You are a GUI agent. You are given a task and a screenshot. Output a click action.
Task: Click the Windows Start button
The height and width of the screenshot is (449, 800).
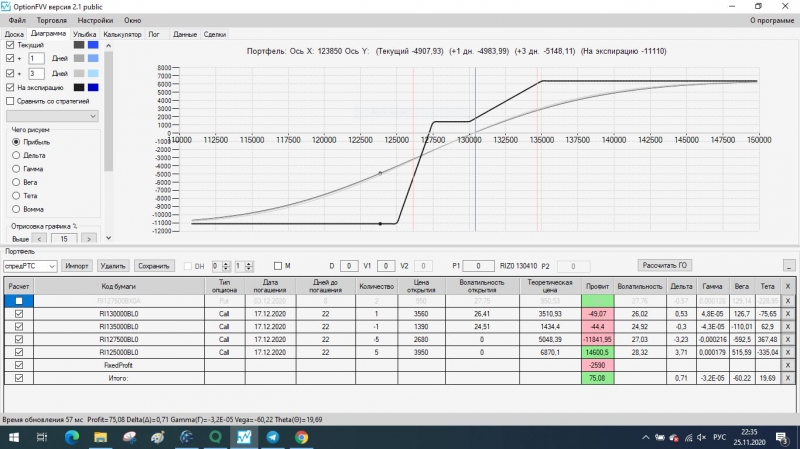click(14, 437)
